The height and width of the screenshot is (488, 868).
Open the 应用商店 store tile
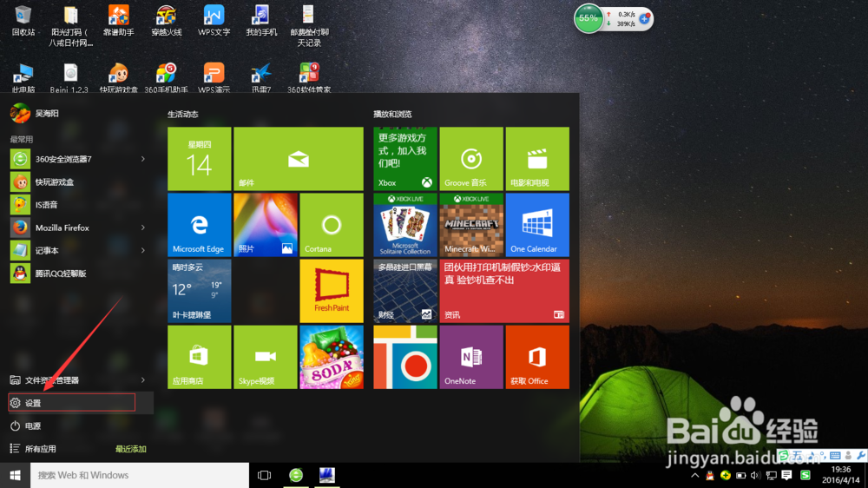[200, 357]
